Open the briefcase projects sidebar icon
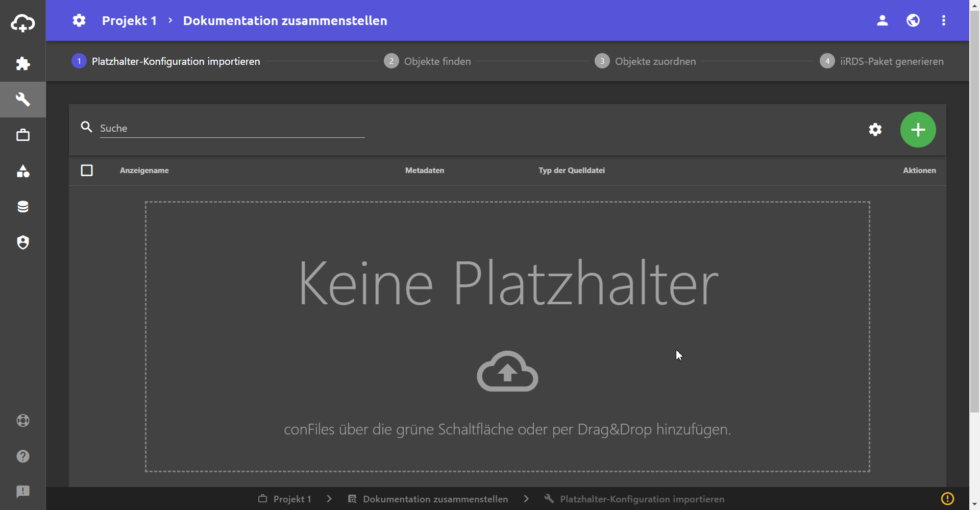The width and height of the screenshot is (980, 510). coord(23,135)
